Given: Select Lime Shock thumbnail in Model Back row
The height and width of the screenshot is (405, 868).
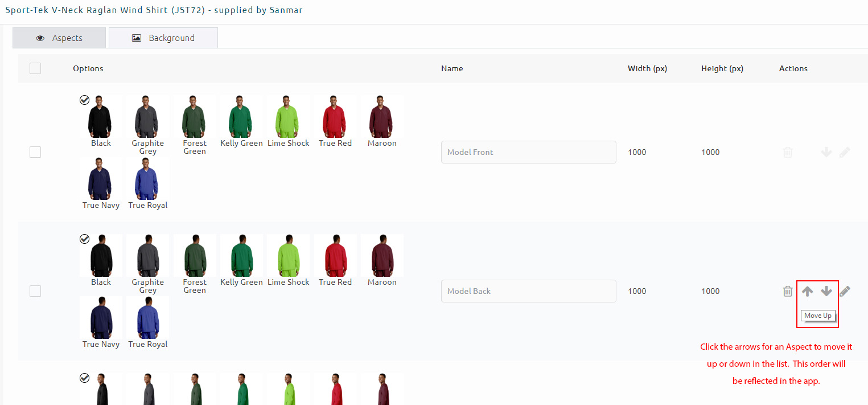Looking at the screenshot, I should click(x=288, y=256).
